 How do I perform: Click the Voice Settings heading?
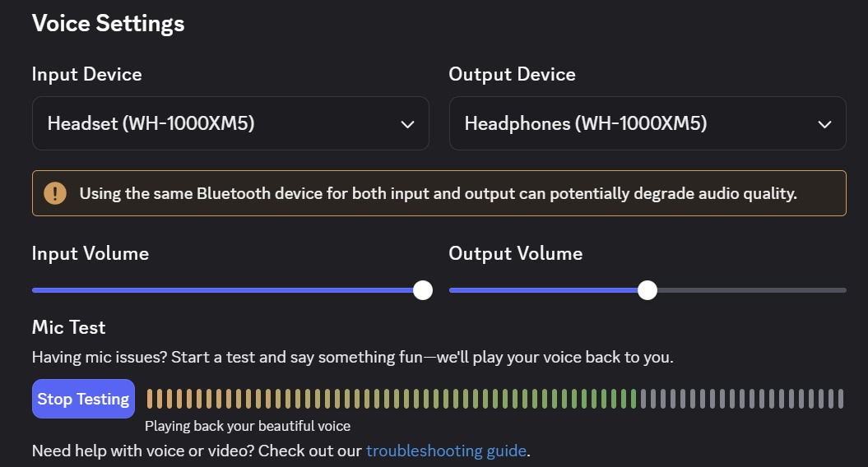click(109, 24)
